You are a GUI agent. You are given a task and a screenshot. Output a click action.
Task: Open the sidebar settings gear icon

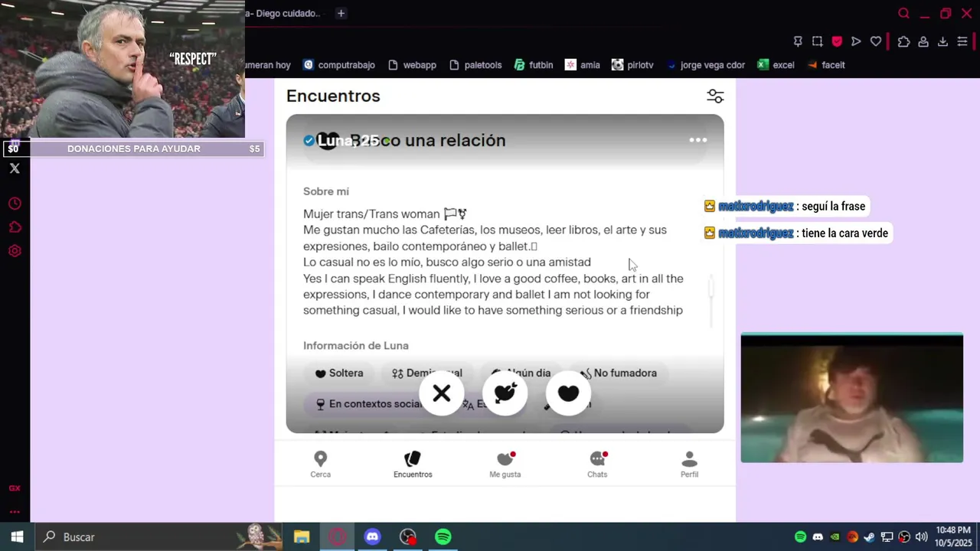(x=15, y=251)
